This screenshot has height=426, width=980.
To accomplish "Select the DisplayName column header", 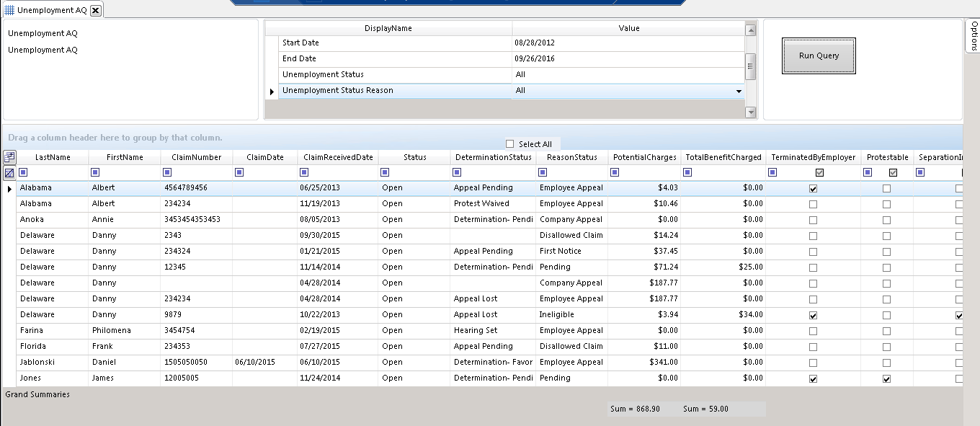I will pyautogui.click(x=388, y=29).
